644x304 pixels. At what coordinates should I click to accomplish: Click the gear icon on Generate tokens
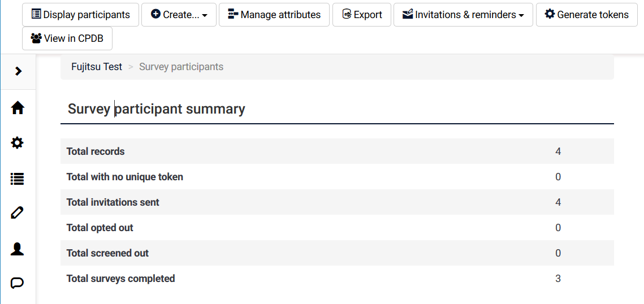click(550, 14)
